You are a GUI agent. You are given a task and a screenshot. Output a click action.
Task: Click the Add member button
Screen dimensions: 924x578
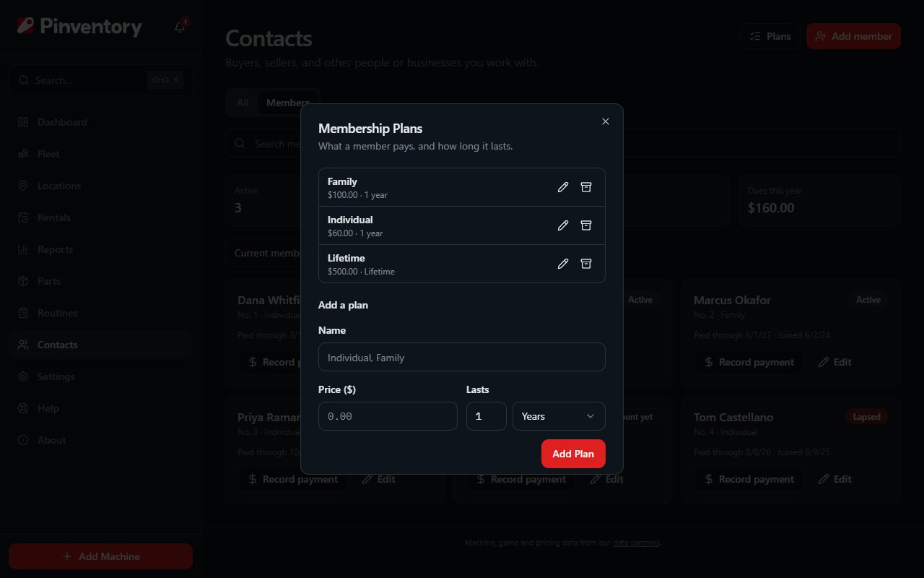(x=853, y=36)
